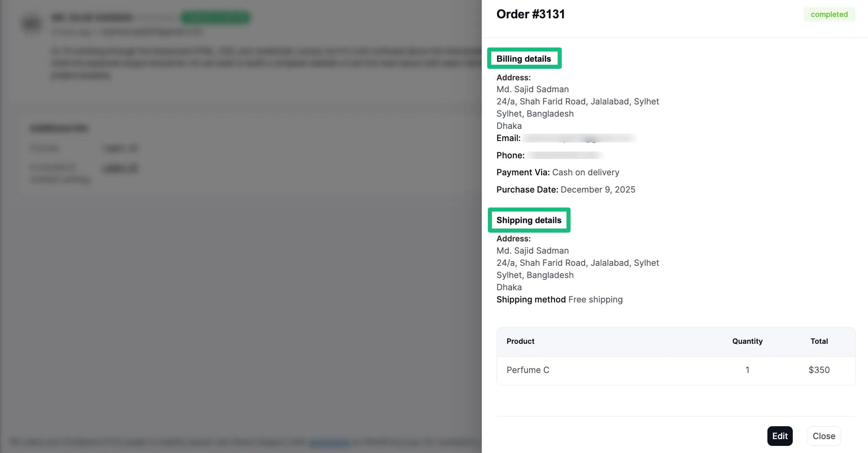The image size is (868, 453).
Task: Select the Cash on delivery payment info
Action: [x=585, y=172]
